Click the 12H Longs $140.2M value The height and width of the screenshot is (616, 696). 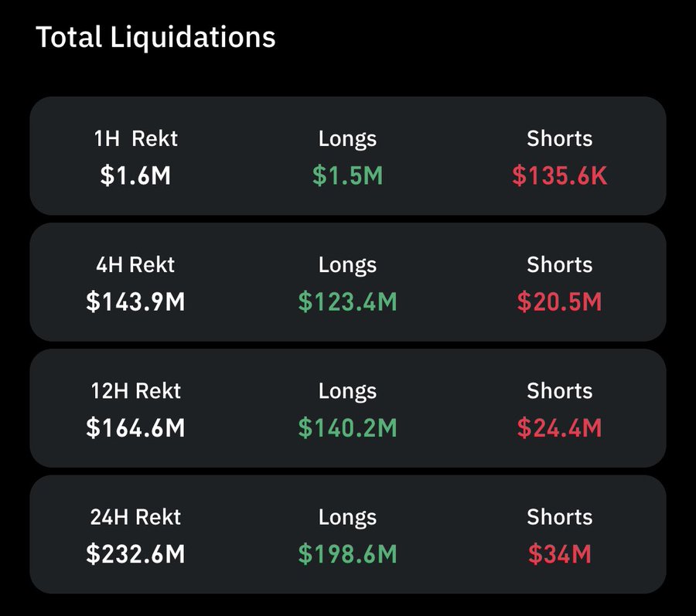tap(347, 428)
